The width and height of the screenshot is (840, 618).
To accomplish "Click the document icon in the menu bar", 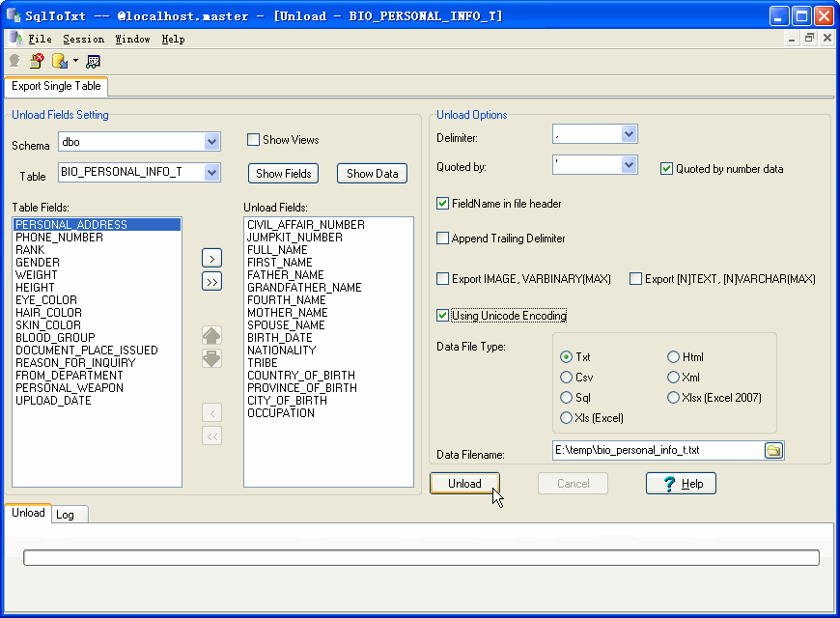I will click(x=15, y=38).
